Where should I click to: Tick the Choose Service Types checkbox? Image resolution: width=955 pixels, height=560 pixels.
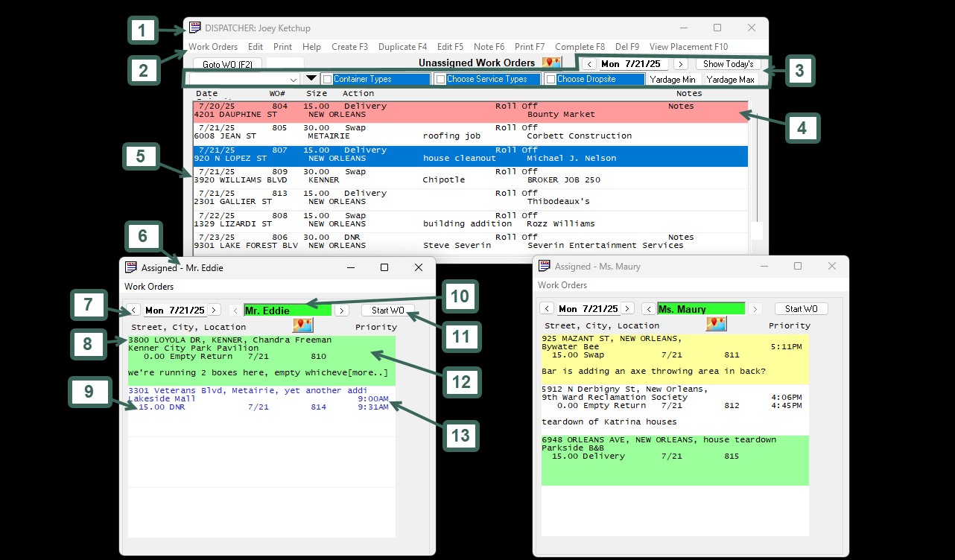point(440,79)
